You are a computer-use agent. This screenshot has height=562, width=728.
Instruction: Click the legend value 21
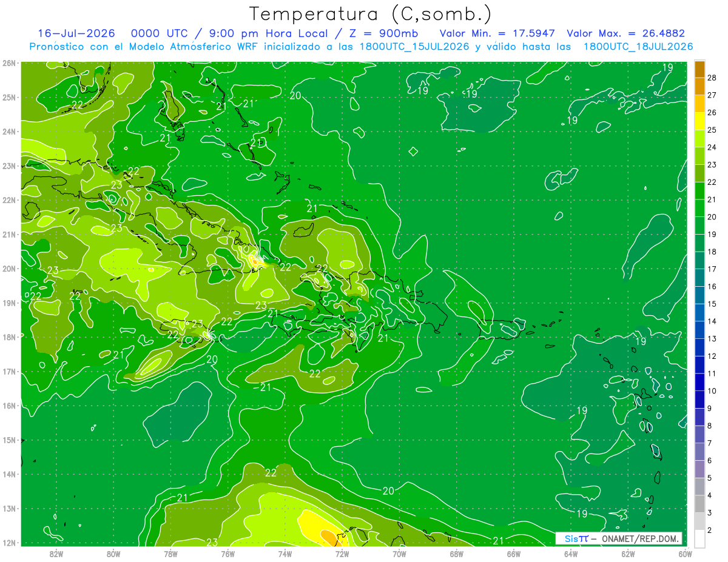point(712,199)
